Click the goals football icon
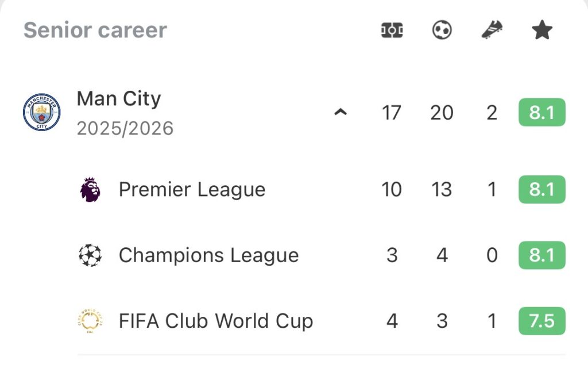The image size is (588, 368). click(442, 30)
